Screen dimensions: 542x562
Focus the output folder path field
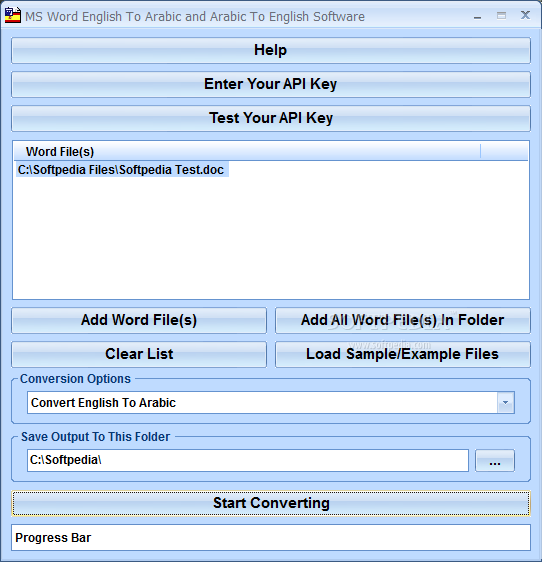(x=248, y=460)
